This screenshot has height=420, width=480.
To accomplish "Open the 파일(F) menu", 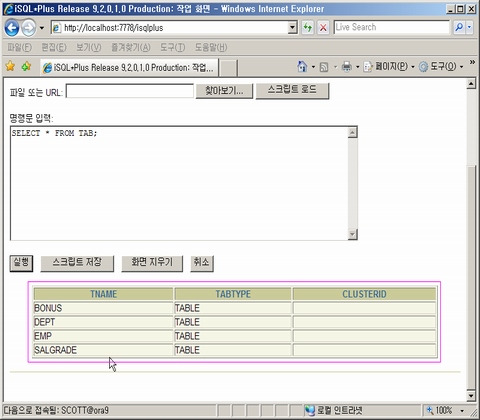I will 20,47.
